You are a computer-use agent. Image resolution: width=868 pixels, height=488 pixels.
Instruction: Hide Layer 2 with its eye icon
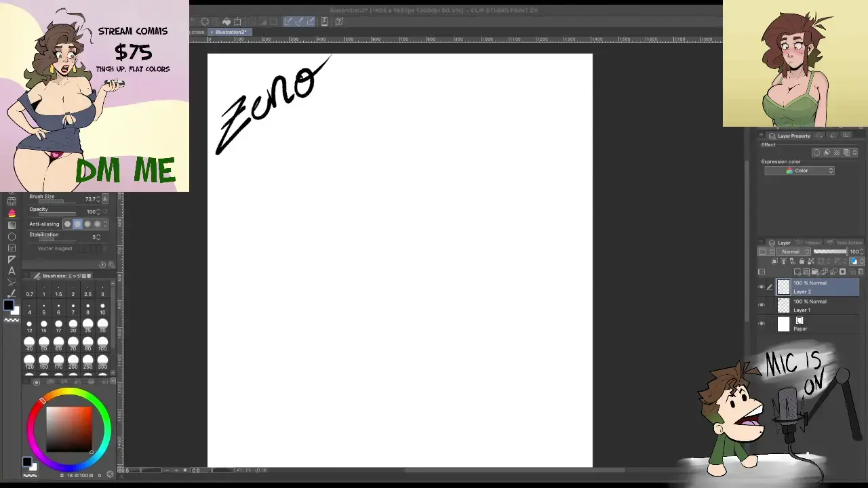coord(761,287)
